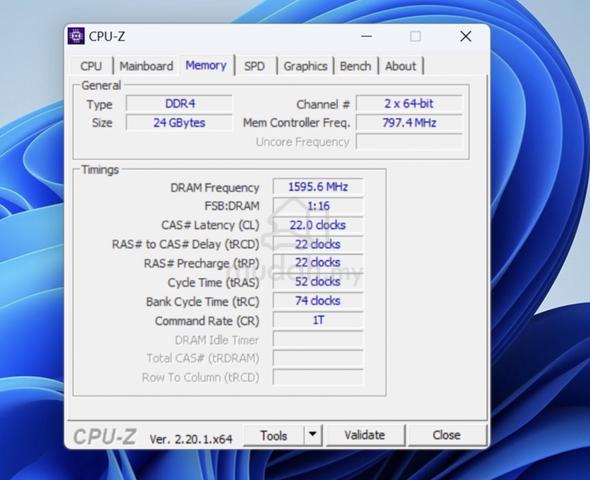Click the Command Rate 1T value
Viewport: 590px width, 480px height.
click(318, 320)
